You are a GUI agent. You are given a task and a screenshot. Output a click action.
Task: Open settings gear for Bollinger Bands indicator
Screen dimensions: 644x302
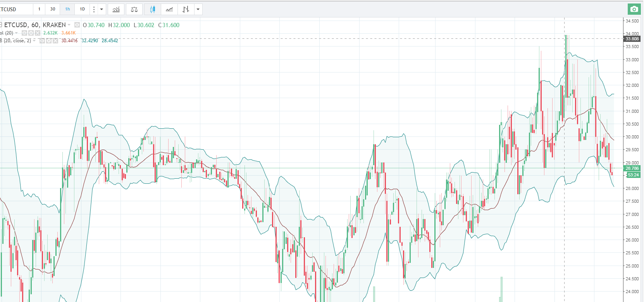click(49, 41)
